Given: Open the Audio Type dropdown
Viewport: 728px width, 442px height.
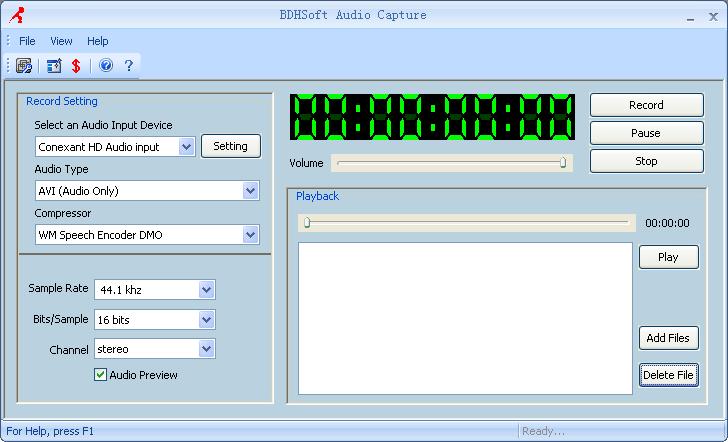Looking at the screenshot, I should pyautogui.click(x=250, y=190).
